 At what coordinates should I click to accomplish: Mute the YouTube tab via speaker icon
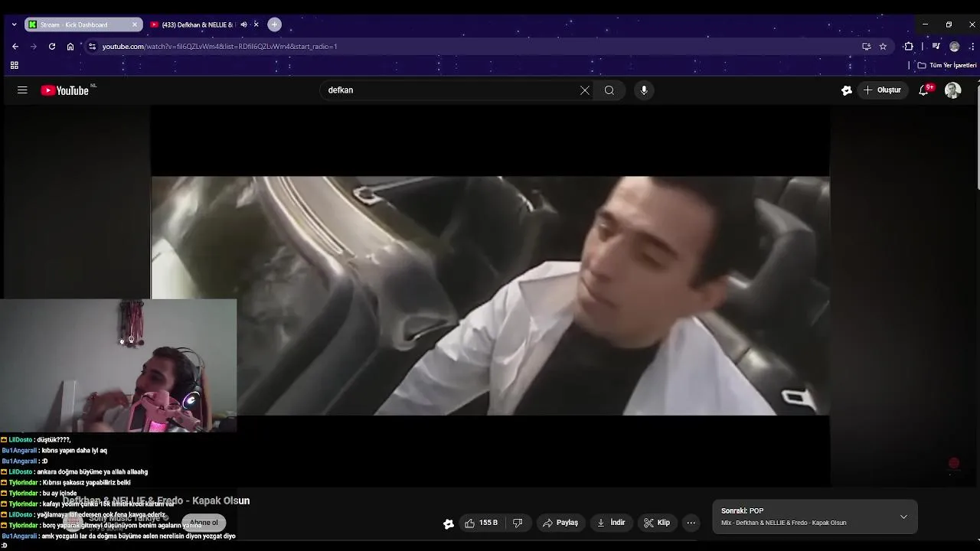243,24
